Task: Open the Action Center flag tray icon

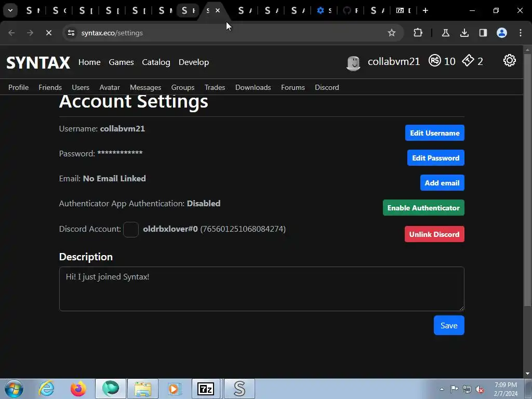Action: (x=454, y=389)
